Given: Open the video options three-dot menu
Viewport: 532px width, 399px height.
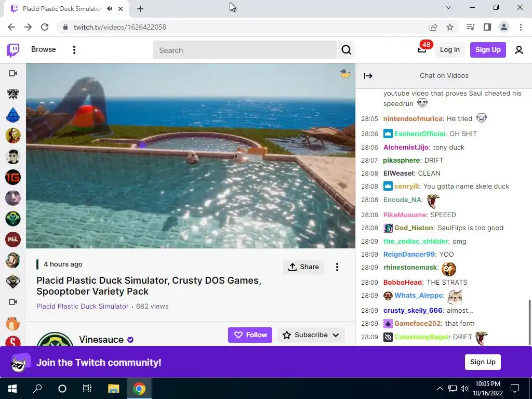Looking at the screenshot, I should [337, 267].
